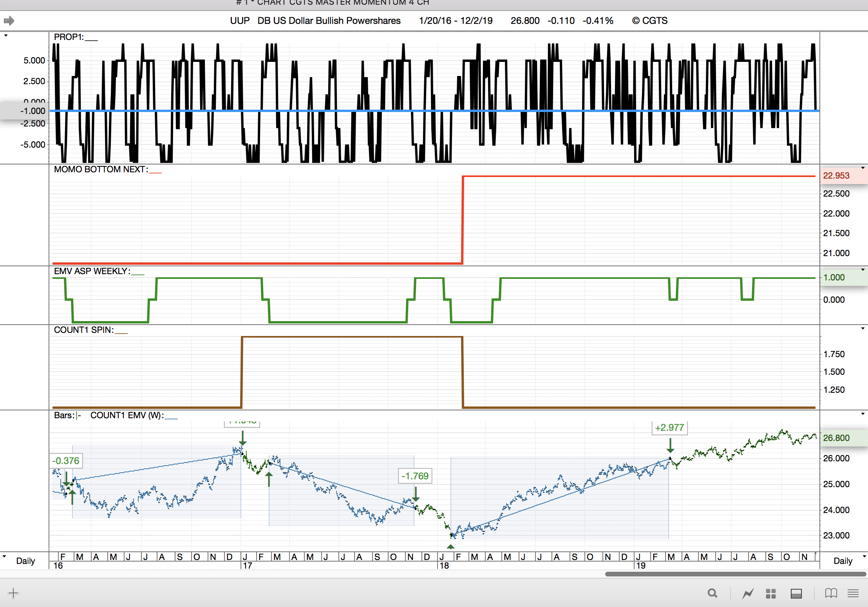Click the -1.769 trade marker label
This screenshot has width=868, height=607.
tap(415, 476)
